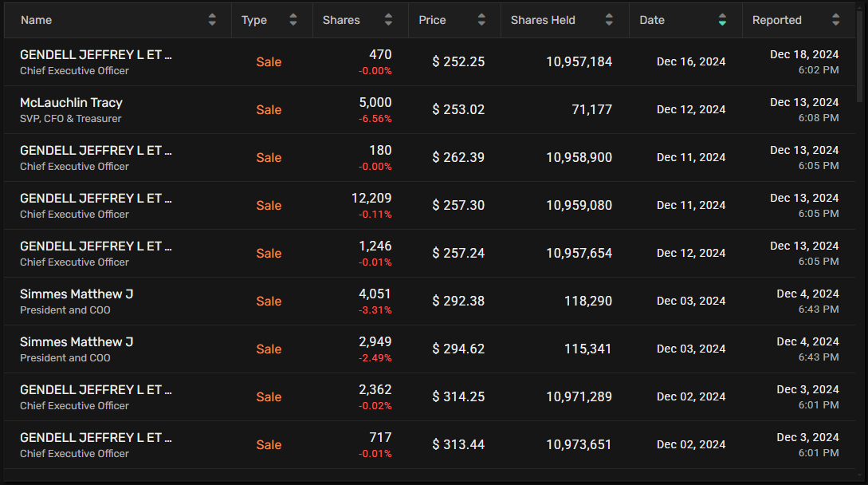The width and height of the screenshot is (868, 485).
Task: Open GENDELL JEFFREY row priced $ 314.25
Action: (x=430, y=397)
